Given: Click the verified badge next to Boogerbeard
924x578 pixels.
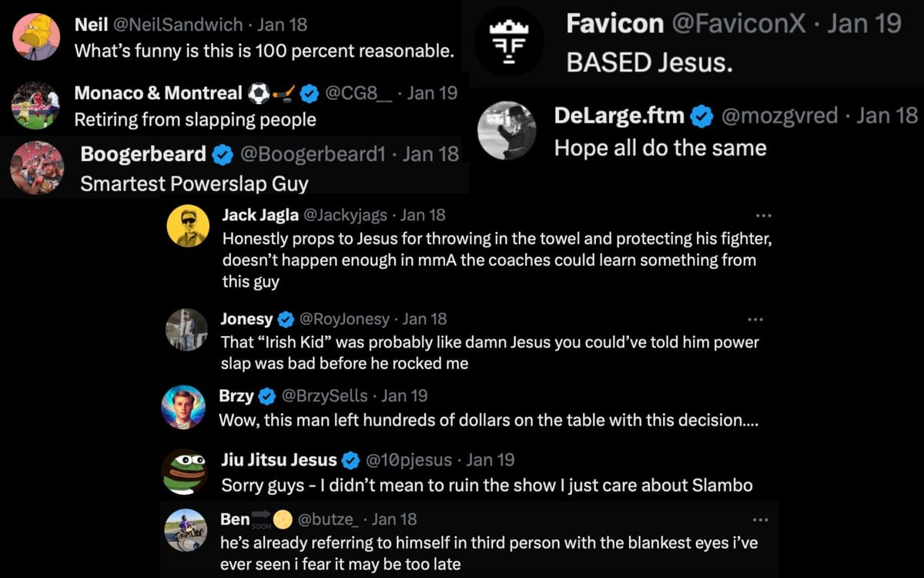Looking at the screenshot, I should pyautogui.click(x=223, y=154).
